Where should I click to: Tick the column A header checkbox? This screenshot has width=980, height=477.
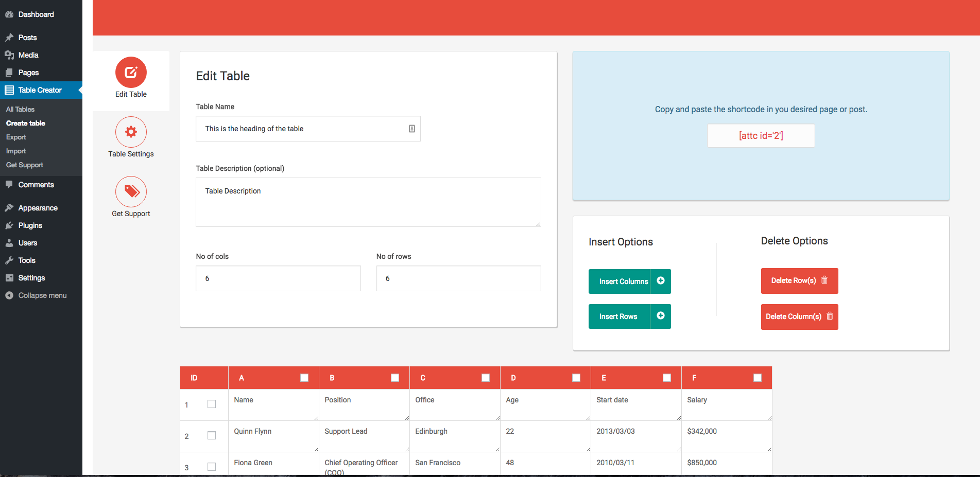[304, 378]
